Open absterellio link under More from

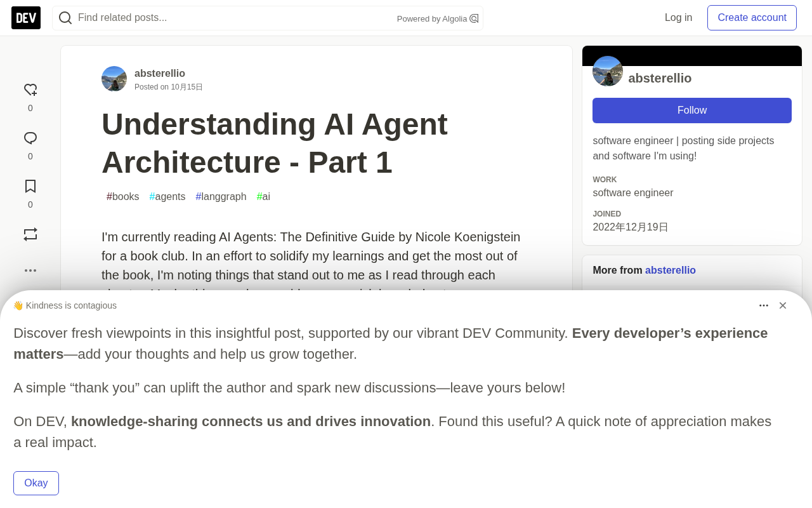[x=671, y=271]
